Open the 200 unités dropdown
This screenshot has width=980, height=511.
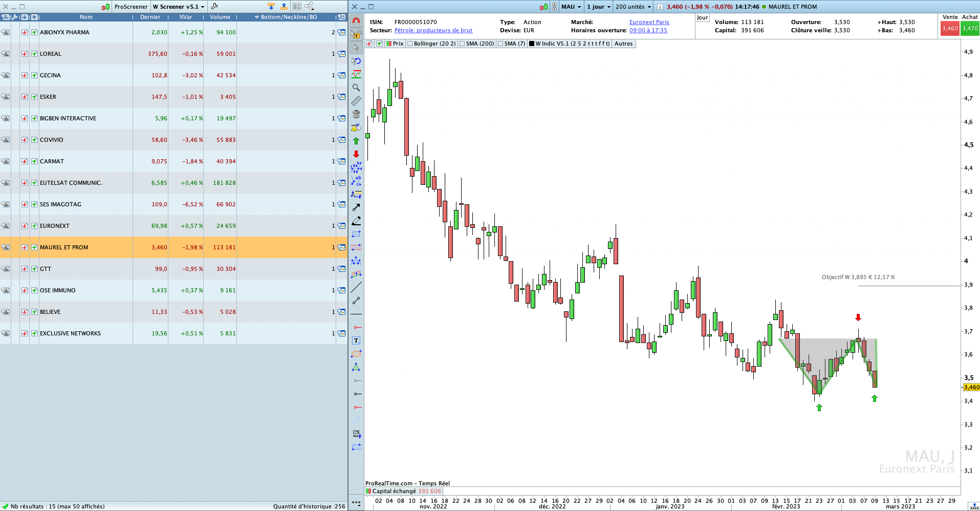(x=633, y=7)
